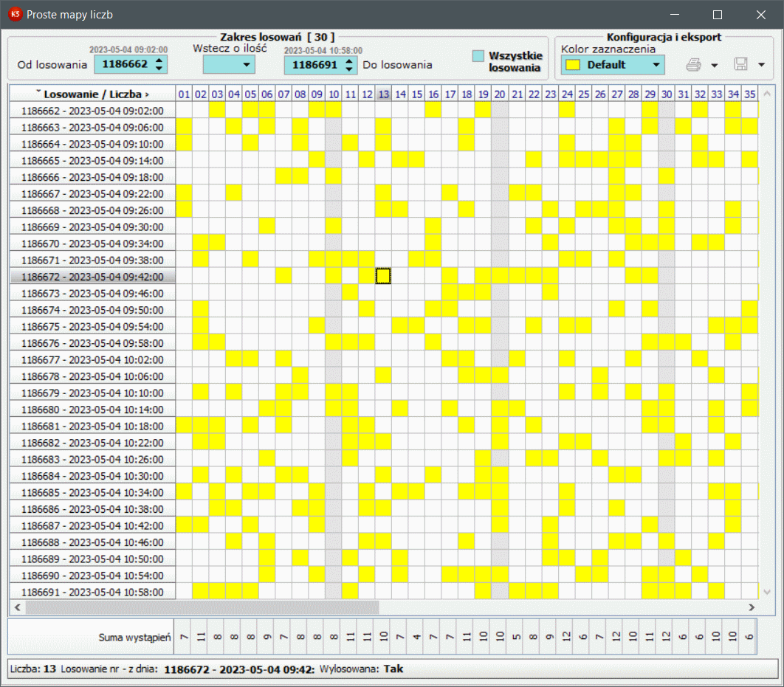
Task: Open the print options dropdown arrow
Action: (x=715, y=65)
